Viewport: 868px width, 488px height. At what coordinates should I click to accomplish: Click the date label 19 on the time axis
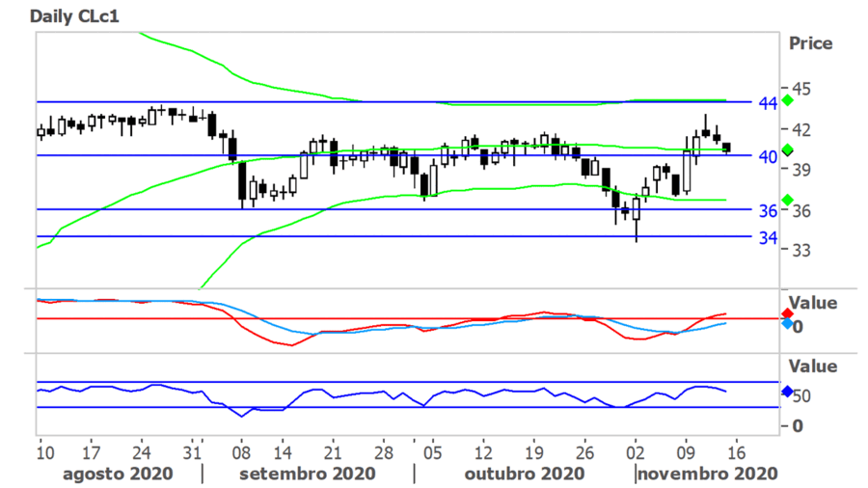coord(533,453)
